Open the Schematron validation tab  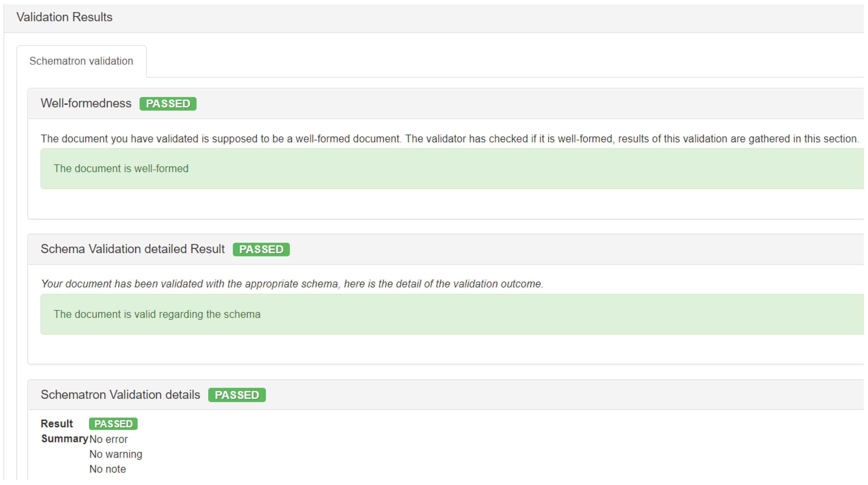pyautogui.click(x=81, y=61)
